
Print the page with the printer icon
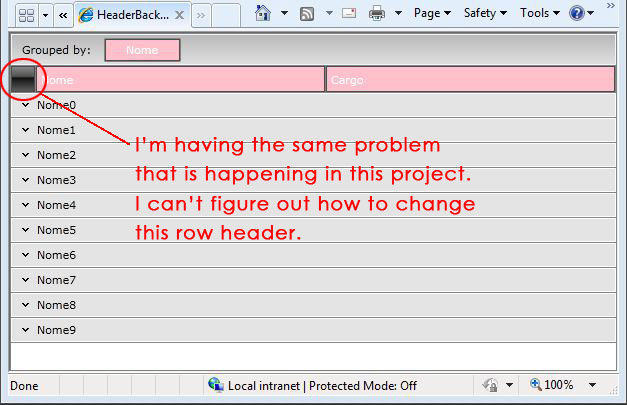coord(377,13)
